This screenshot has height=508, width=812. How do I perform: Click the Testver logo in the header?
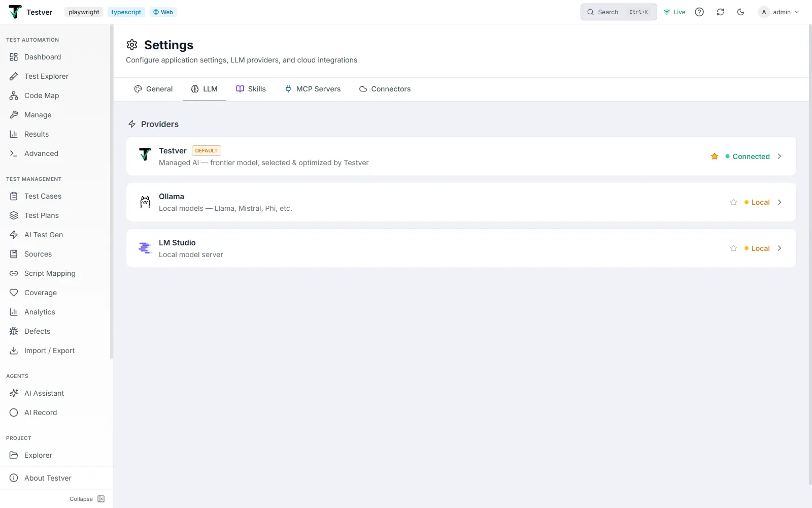[x=15, y=12]
